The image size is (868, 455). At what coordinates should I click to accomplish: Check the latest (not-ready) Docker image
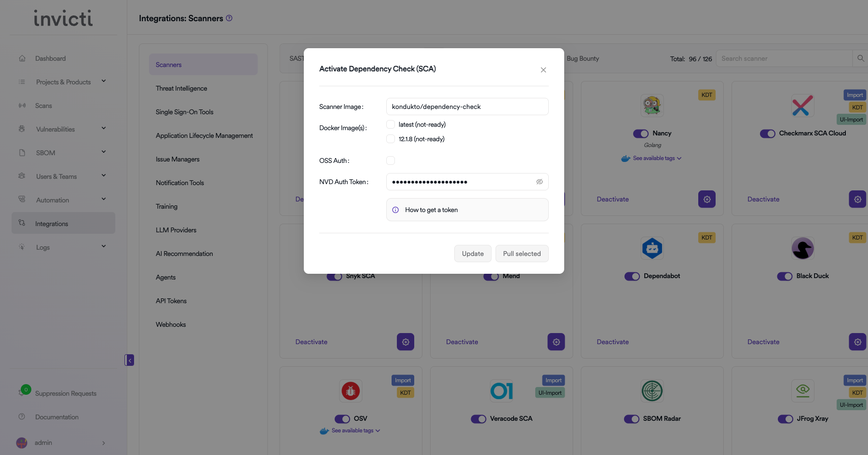tap(391, 124)
